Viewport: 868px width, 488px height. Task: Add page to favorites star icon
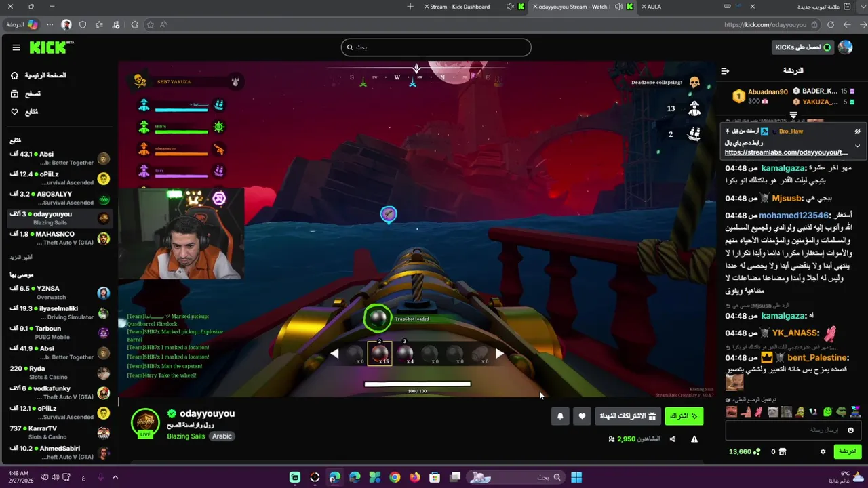(x=151, y=25)
